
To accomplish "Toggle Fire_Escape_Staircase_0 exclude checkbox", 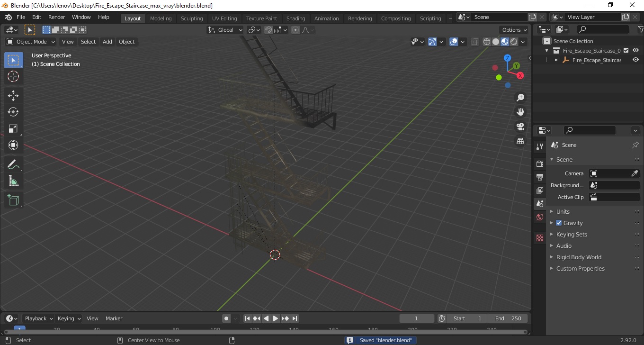I will coord(626,50).
